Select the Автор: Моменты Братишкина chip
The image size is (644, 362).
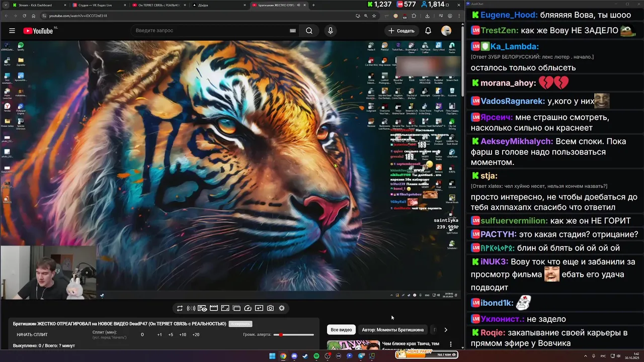[x=392, y=330]
